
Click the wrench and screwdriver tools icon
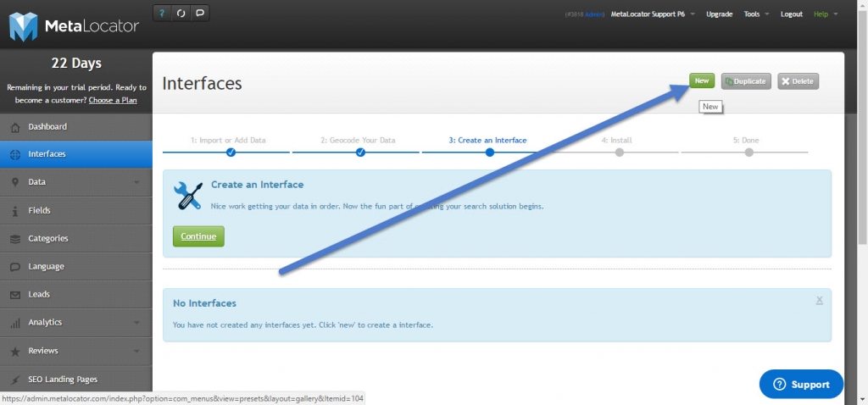(187, 195)
